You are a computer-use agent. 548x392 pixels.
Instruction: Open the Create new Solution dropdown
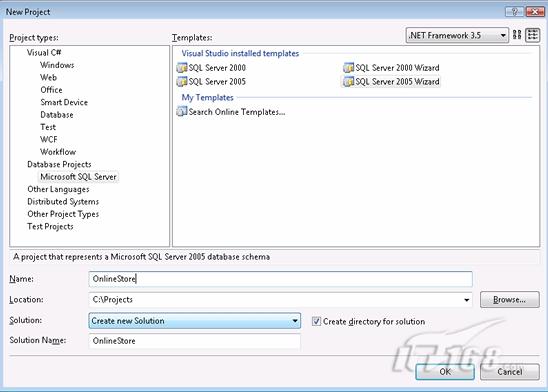(195, 321)
